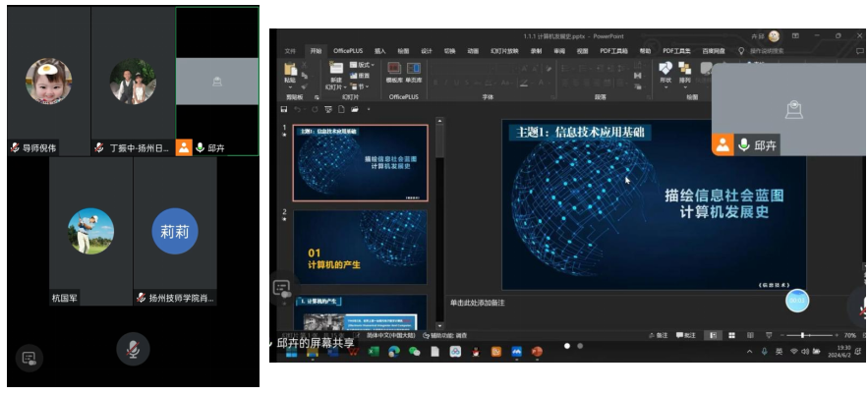
Task: Switch to Slide Sorter view icon
Action: [x=731, y=335]
